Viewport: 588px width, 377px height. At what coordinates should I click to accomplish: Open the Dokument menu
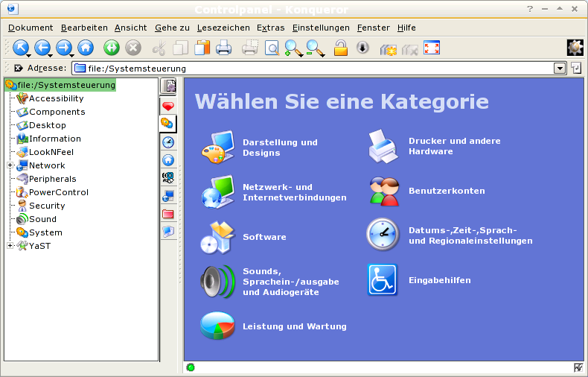31,28
